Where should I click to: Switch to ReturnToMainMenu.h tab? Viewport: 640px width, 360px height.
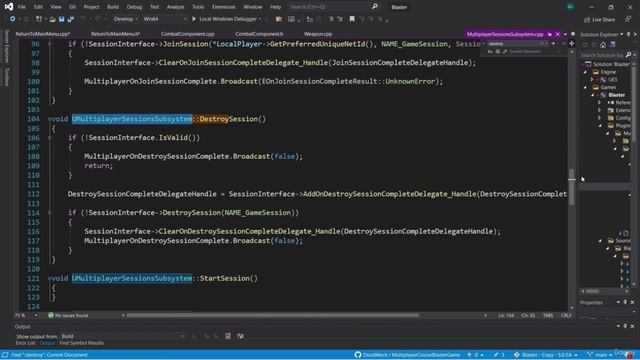click(115, 34)
